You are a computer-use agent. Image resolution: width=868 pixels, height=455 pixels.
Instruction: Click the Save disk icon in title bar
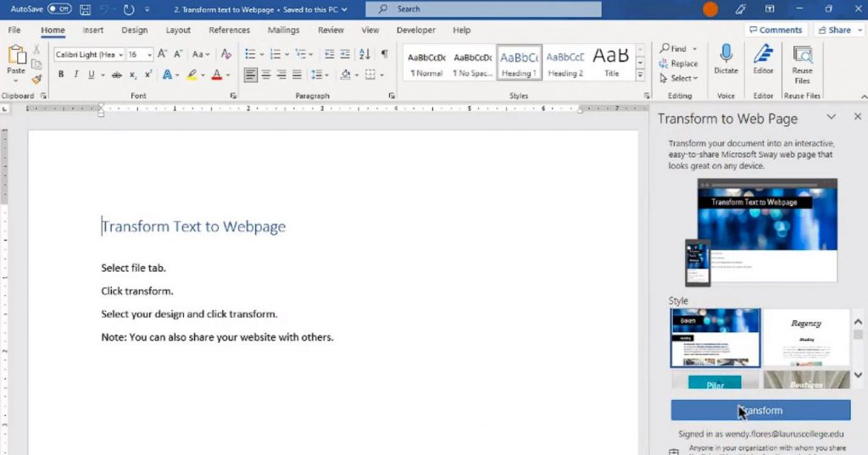point(85,9)
